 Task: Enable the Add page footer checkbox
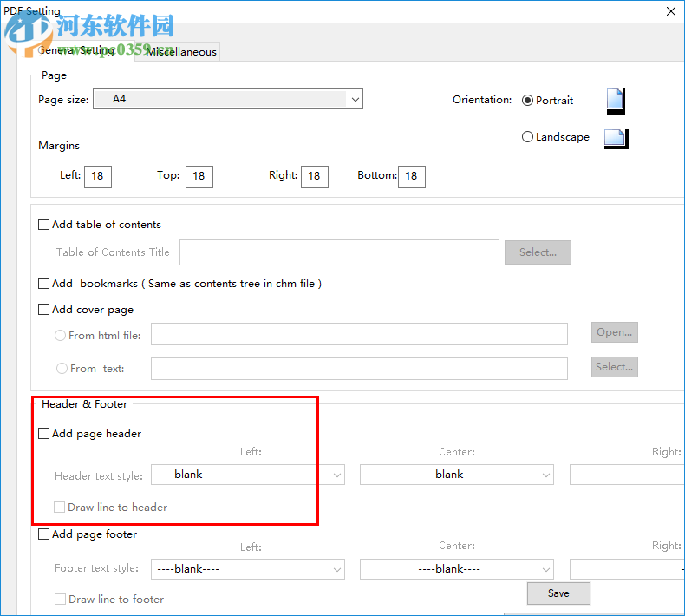click(x=43, y=534)
